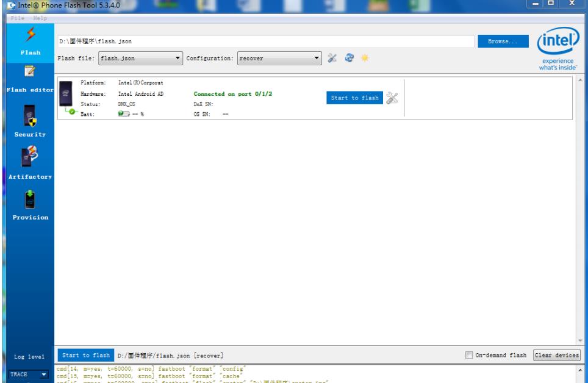The width and height of the screenshot is (588, 383).
Task: Open the File menu
Action: [x=18, y=18]
